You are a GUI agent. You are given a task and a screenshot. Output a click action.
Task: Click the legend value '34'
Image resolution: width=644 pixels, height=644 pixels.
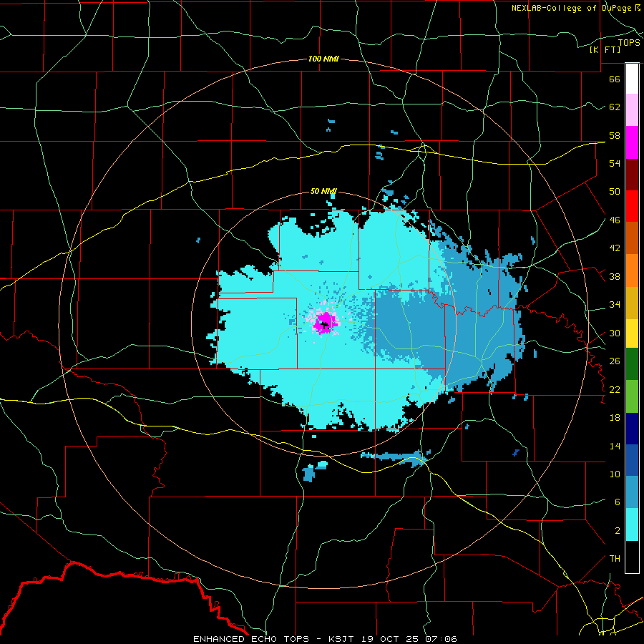coord(615,305)
